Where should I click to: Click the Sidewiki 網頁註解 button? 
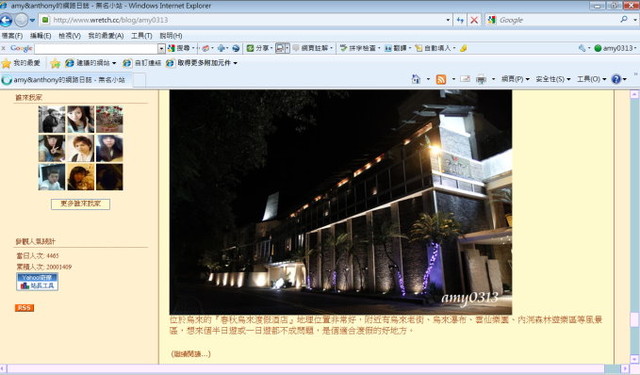[311, 48]
